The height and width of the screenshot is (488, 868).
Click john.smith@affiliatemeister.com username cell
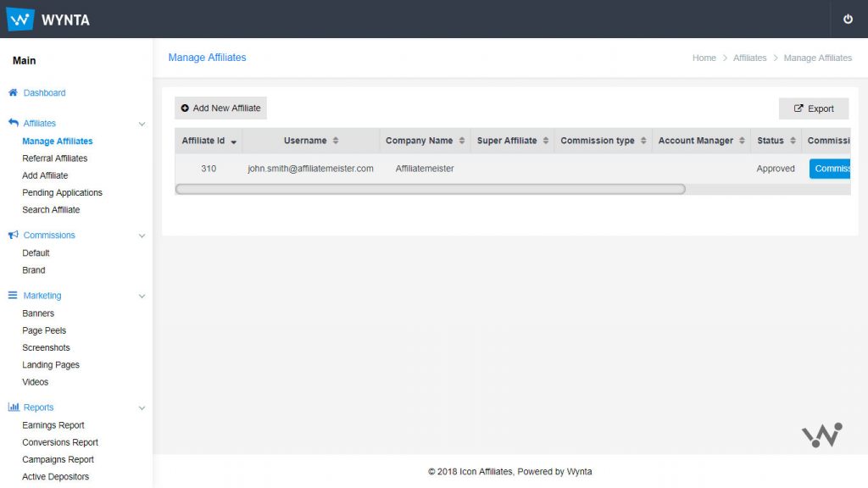click(x=310, y=169)
